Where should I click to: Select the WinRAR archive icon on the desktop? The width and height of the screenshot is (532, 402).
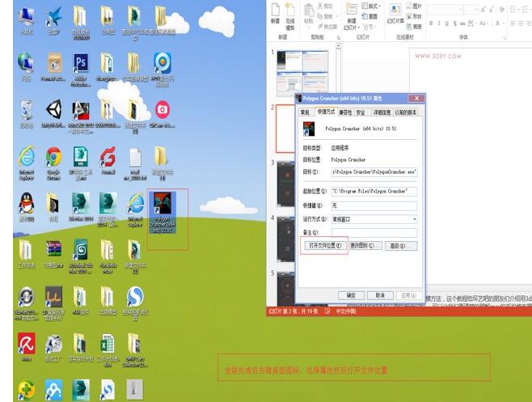[53, 254]
